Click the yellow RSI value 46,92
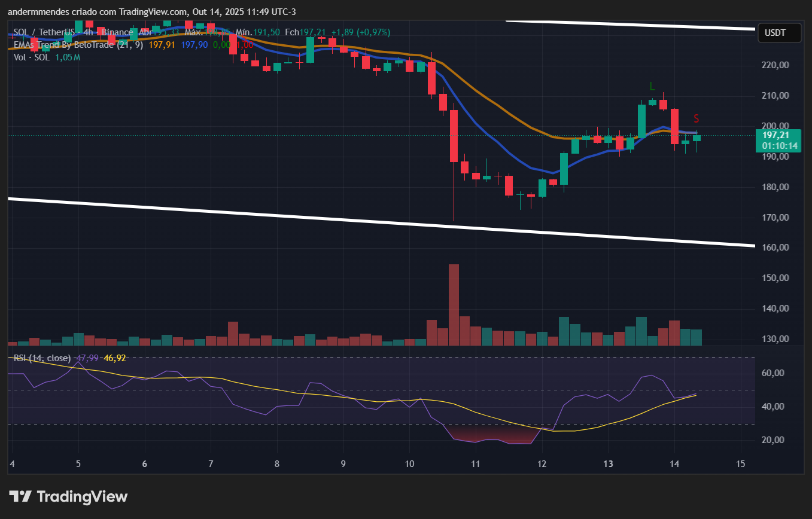The width and height of the screenshot is (812, 519). tap(114, 358)
